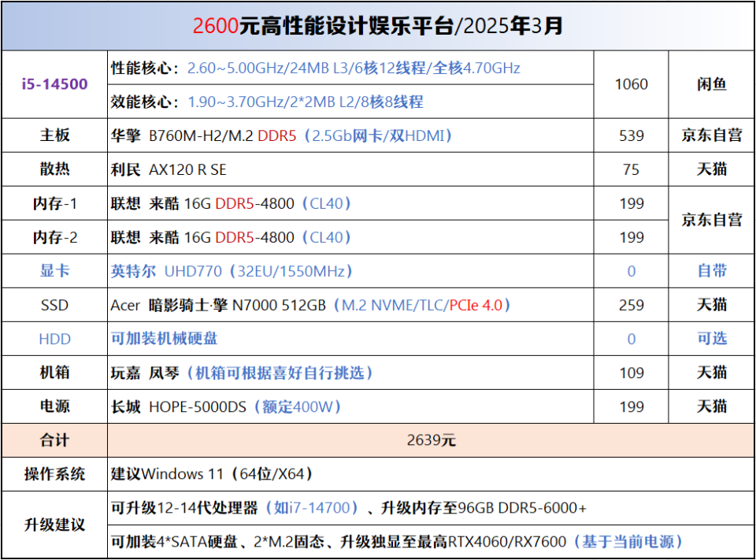Viewport: 756px width, 560px height.
Task: Click the "自带" source cell
Action: tap(712, 271)
